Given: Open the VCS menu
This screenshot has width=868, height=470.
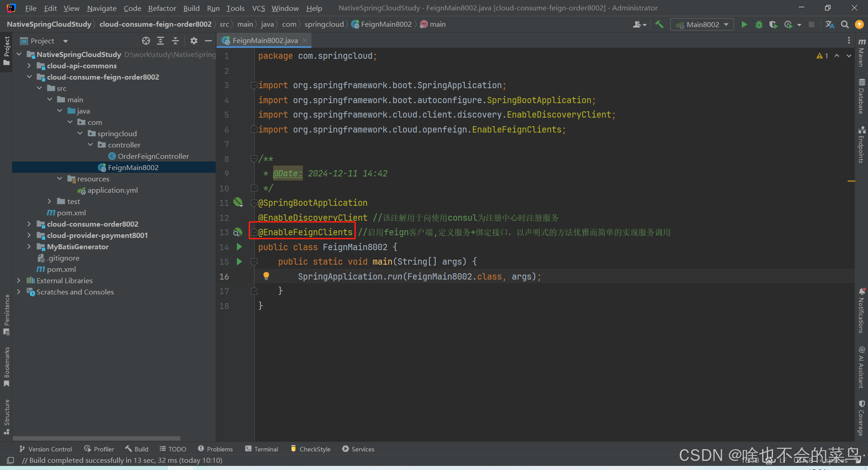Looking at the screenshot, I should (258, 8).
